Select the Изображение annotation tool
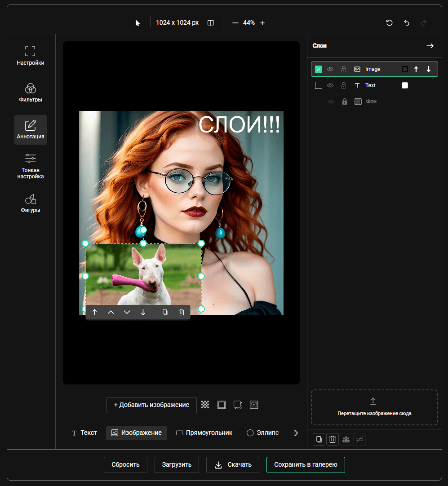 click(137, 433)
